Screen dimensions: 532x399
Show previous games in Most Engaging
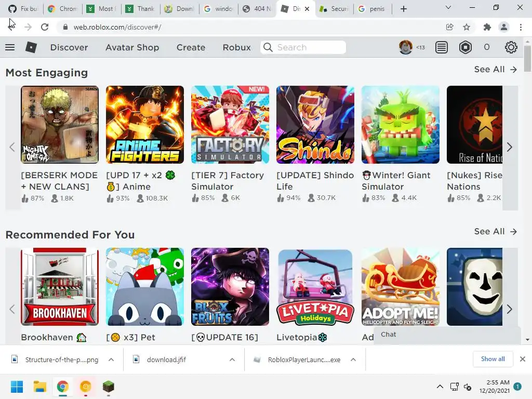(x=12, y=147)
